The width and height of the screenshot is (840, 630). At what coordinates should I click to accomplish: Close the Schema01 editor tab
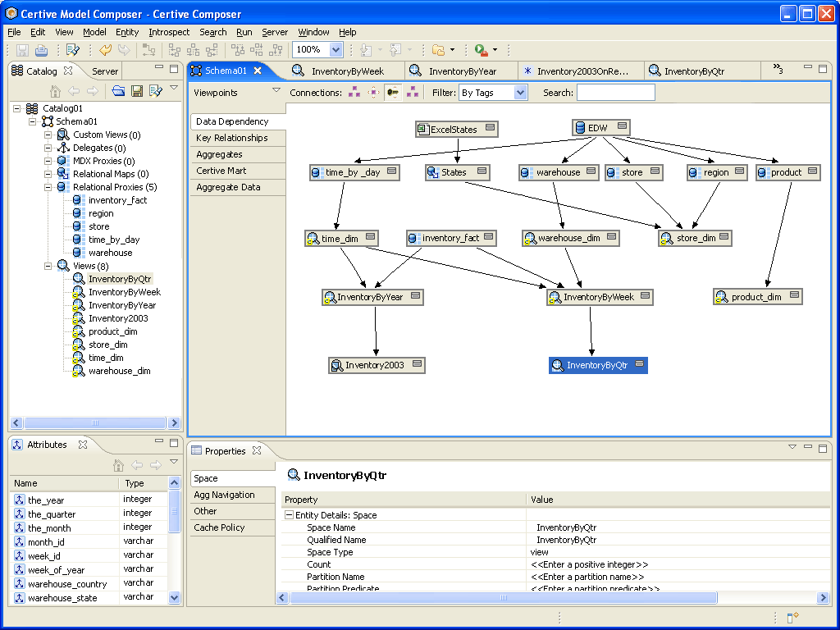click(258, 71)
